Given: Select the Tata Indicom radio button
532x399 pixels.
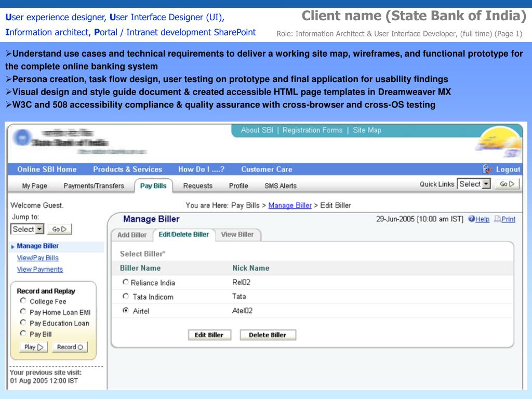Looking at the screenshot, I should coord(126,296).
